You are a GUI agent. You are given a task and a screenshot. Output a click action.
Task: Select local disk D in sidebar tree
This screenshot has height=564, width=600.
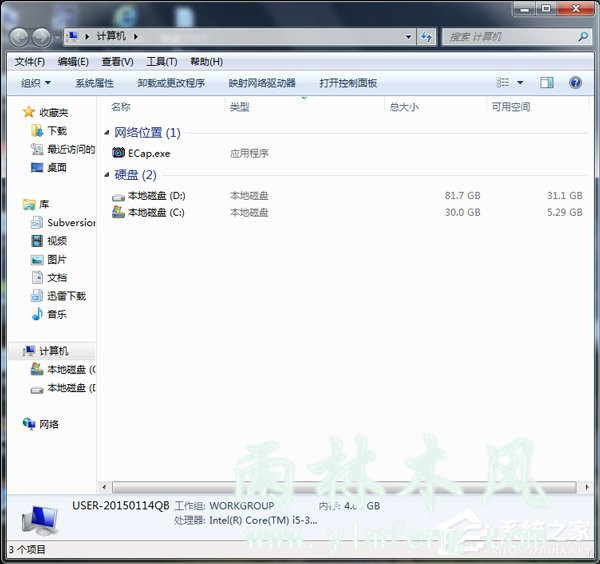[x=63, y=388]
